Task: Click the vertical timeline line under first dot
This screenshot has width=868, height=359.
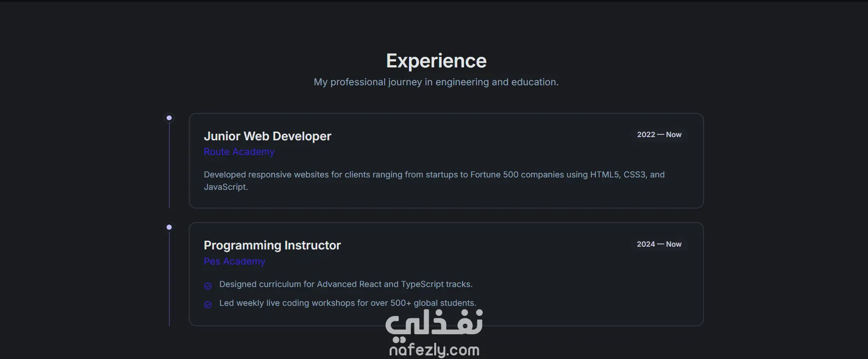Action: [x=169, y=166]
